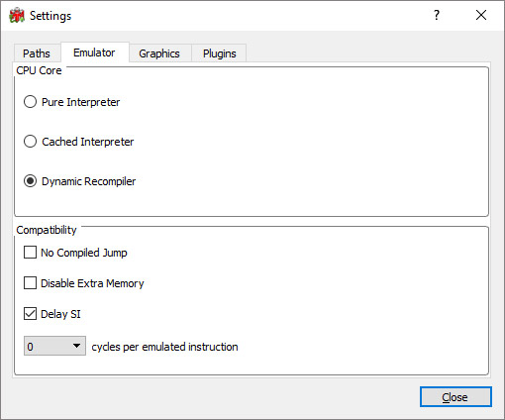Click the 'cycles per emulated instruction' label

(x=164, y=347)
